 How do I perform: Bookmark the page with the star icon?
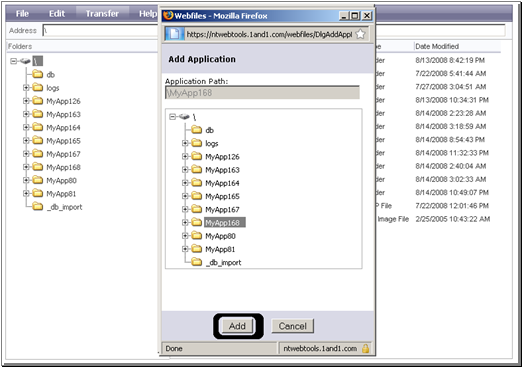(361, 34)
